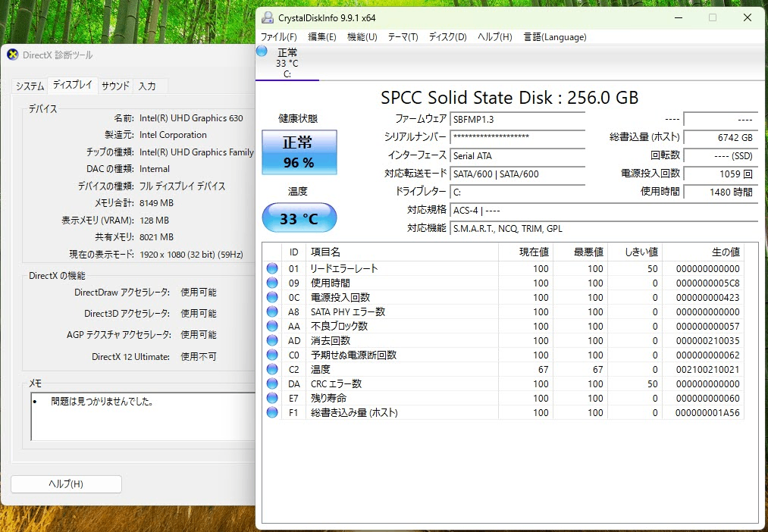
Task: Open the ヘルプ(H) menu in CrystalDiskInfo
Action: coord(495,37)
